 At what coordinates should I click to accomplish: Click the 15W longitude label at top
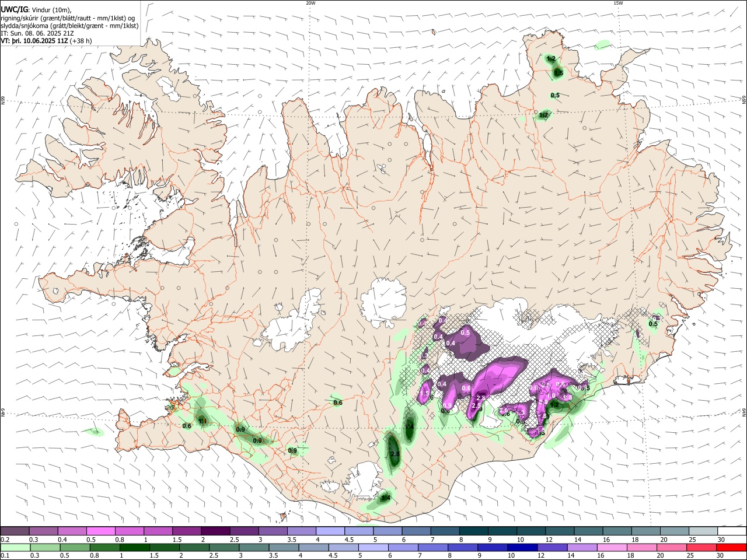click(x=618, y=3)
